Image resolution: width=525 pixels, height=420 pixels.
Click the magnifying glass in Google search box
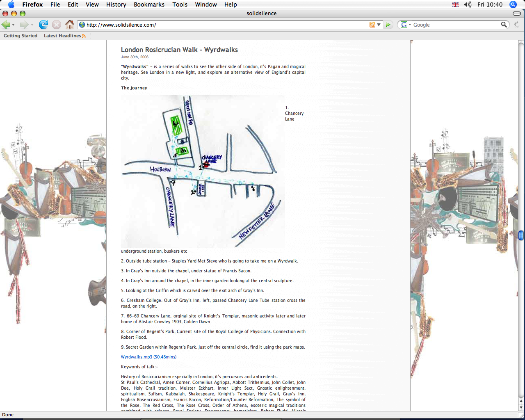pos(504,25)
